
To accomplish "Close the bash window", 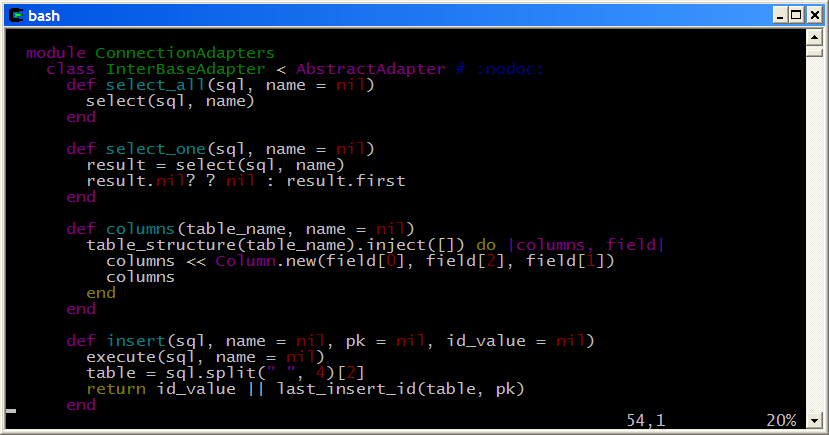I will pos(815,15).
